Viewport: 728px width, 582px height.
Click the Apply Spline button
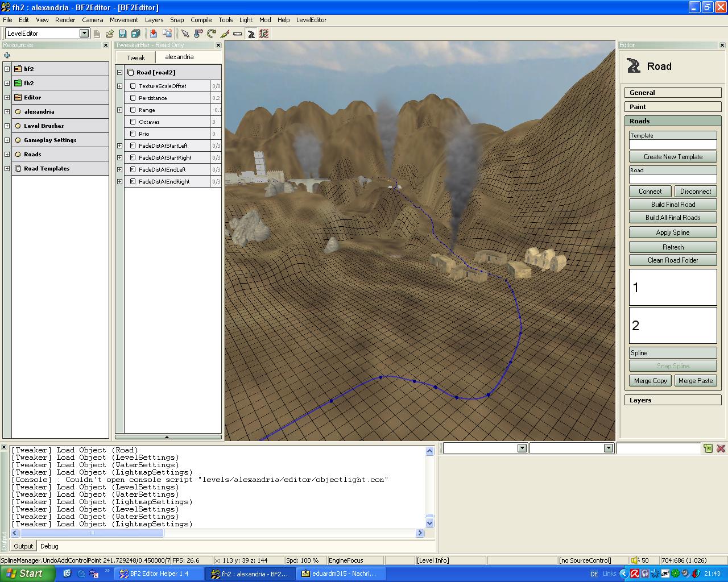[673, 232]
